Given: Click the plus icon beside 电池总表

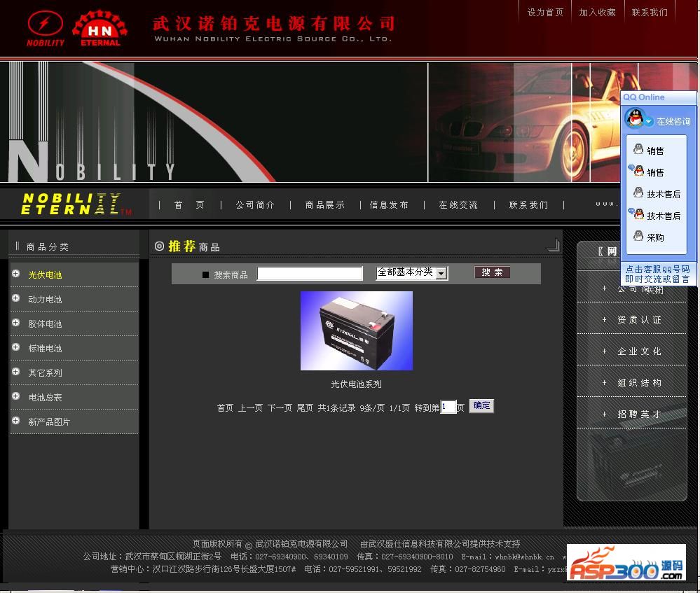Looking at the screenshot, I should coord(16,396).
